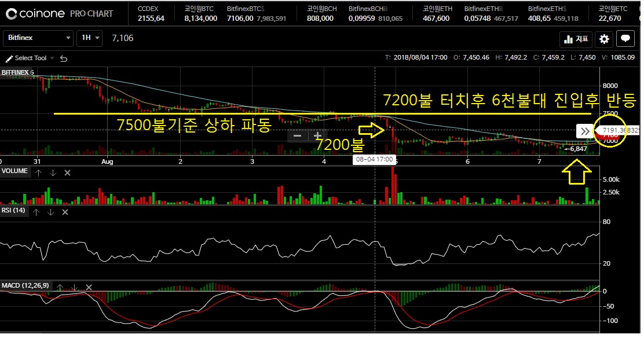Click the T: 2018/08/04 17:00 timestamp

point(416,57)
